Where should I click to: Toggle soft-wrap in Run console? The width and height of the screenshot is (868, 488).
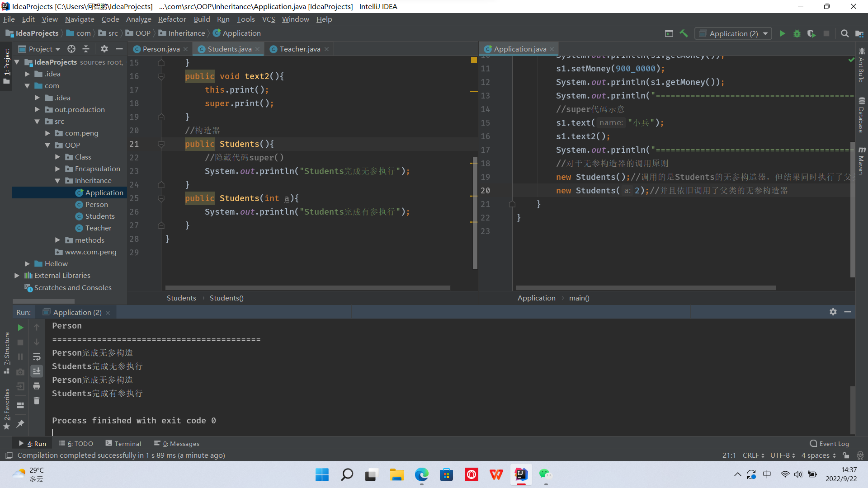pos(37,357)
